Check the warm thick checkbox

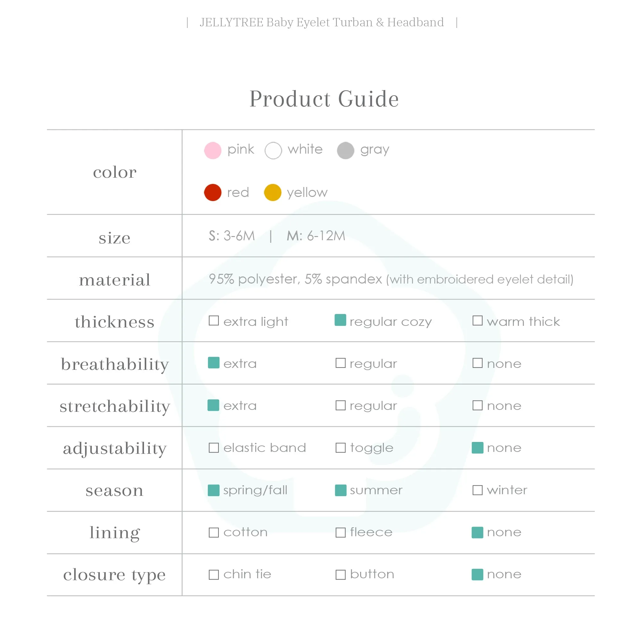478,321
